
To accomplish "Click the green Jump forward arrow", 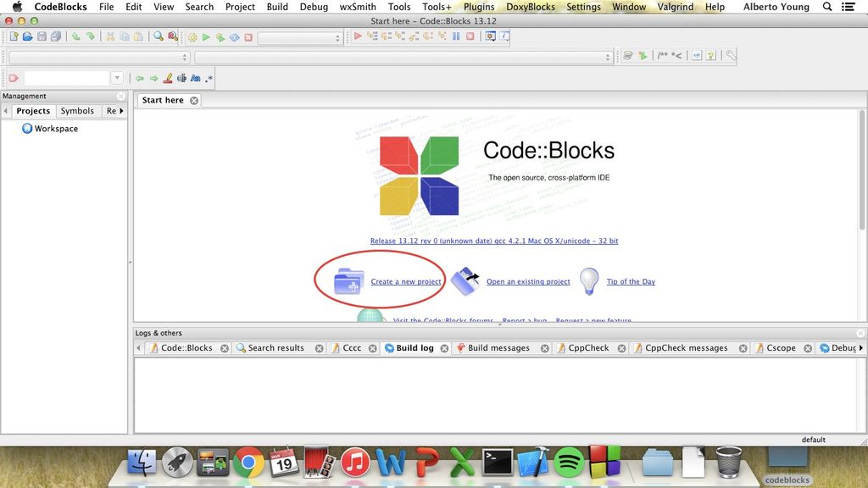I will click(x=154, y=79).
